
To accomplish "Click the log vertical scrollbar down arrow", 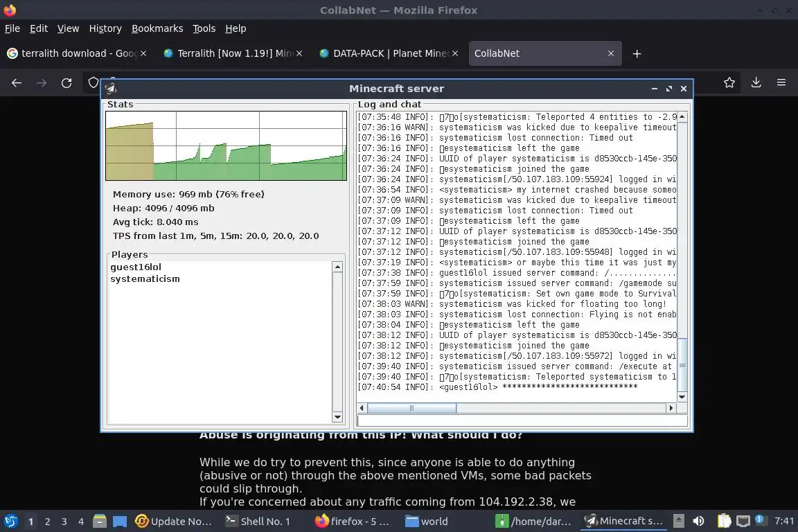I will (682, 397).
